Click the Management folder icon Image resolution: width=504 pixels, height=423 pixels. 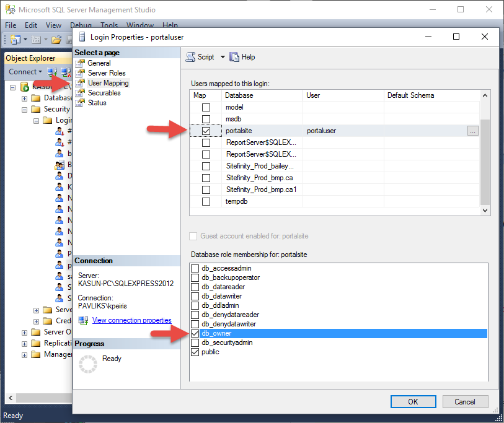[x=36, y=354]
